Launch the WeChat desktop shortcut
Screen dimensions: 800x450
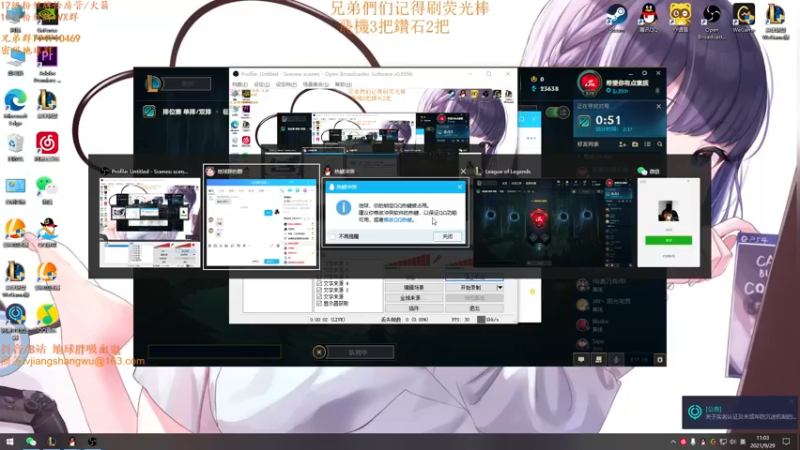pos(47,190)
